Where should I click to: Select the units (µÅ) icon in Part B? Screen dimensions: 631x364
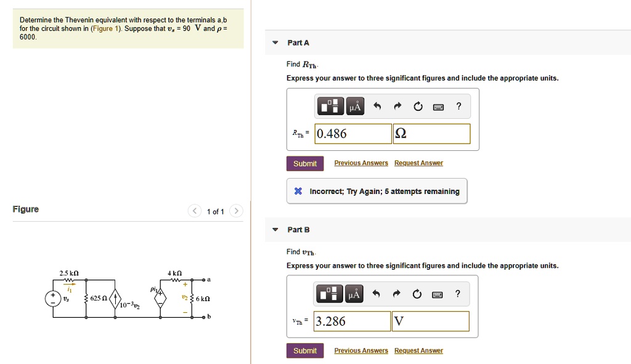click(354, 294)
